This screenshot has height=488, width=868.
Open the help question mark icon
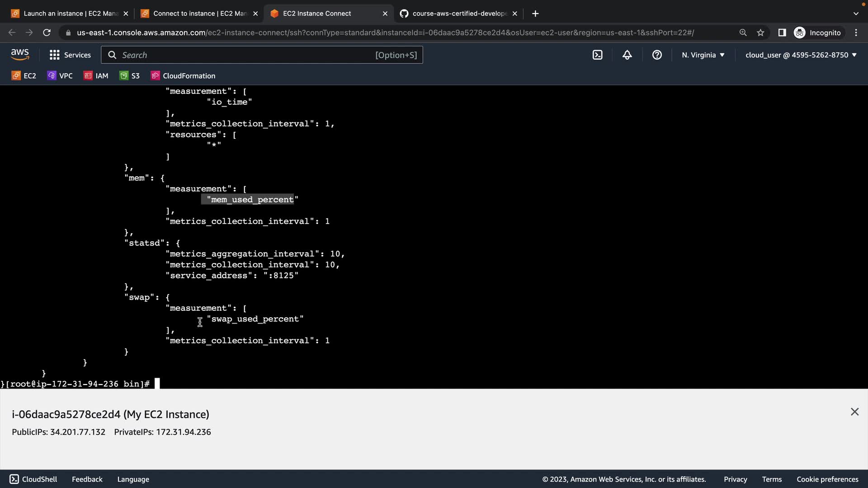click(x=657, y=55)
